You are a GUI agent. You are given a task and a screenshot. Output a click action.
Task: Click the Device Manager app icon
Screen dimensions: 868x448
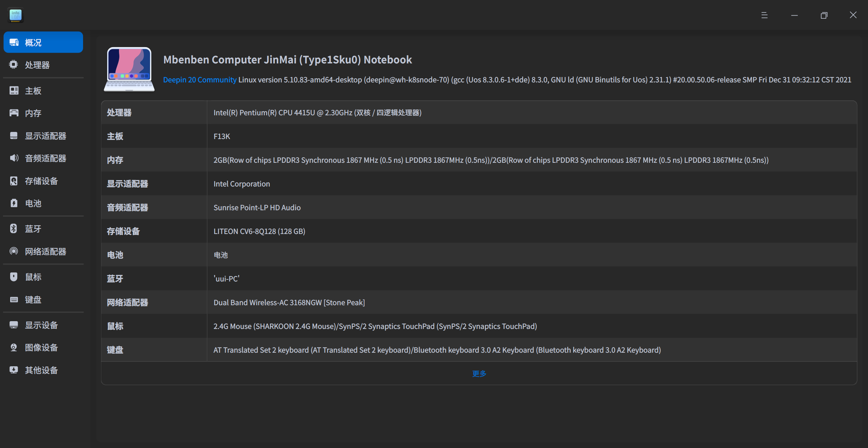point(15,15)
